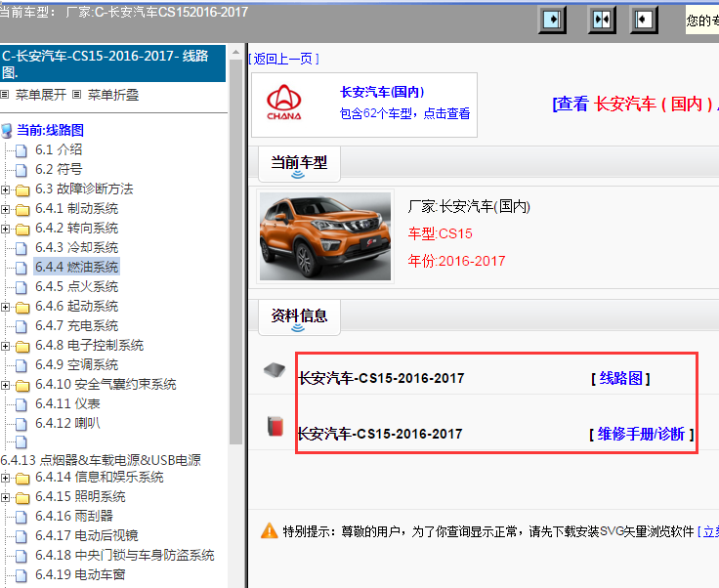Viewport: 719px width, 588px height.
Task: Click the 查看 长安汽车(国内) header link
Action: (635, 105)
